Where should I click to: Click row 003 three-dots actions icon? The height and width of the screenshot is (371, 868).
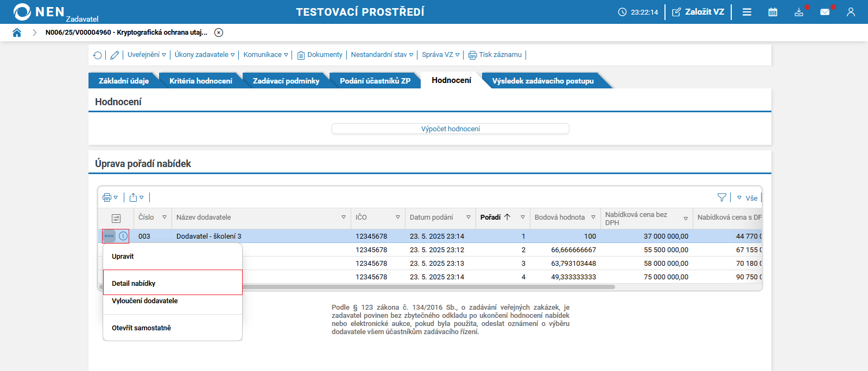(x=109, y=236)
